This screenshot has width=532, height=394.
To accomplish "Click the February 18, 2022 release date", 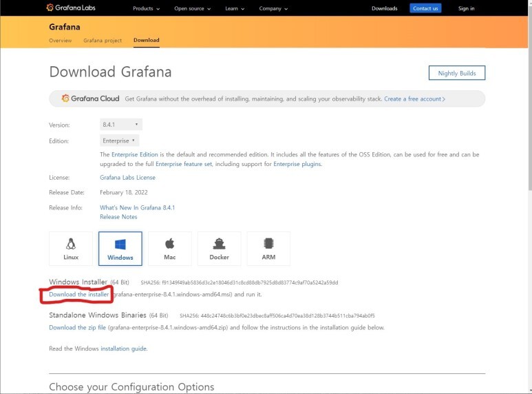I will point(123,193).
